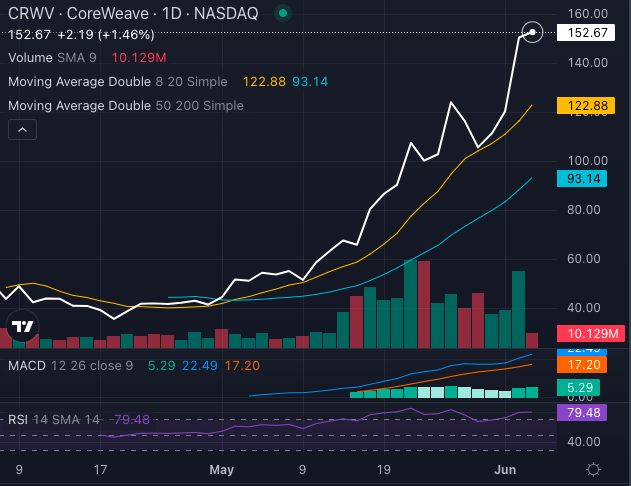Click the Jun label on the time axis
This screenshot has width=631, height=486.
[x=505, y=470]
